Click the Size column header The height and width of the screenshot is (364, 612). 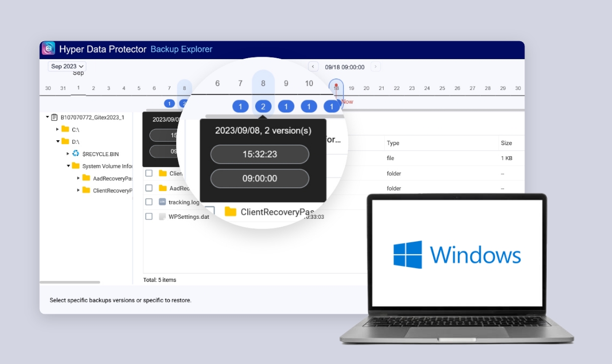[506, 143]
